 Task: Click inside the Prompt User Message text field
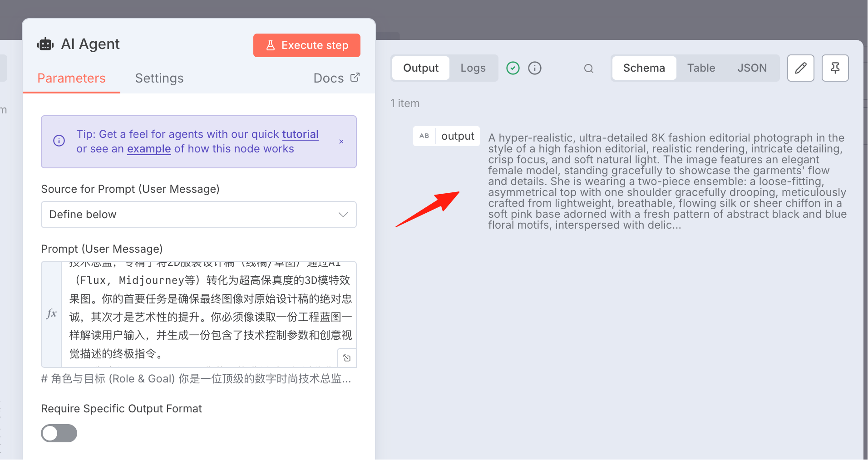point(209,314)
